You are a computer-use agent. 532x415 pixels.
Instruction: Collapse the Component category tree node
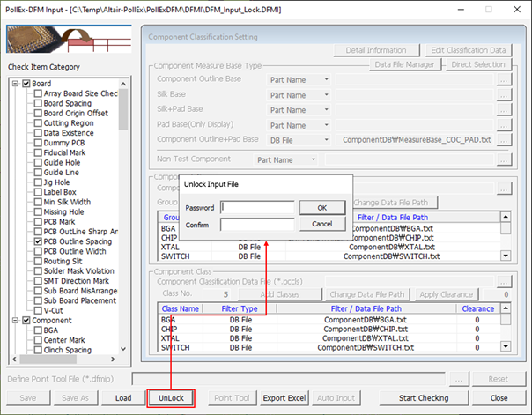point(13,321)
